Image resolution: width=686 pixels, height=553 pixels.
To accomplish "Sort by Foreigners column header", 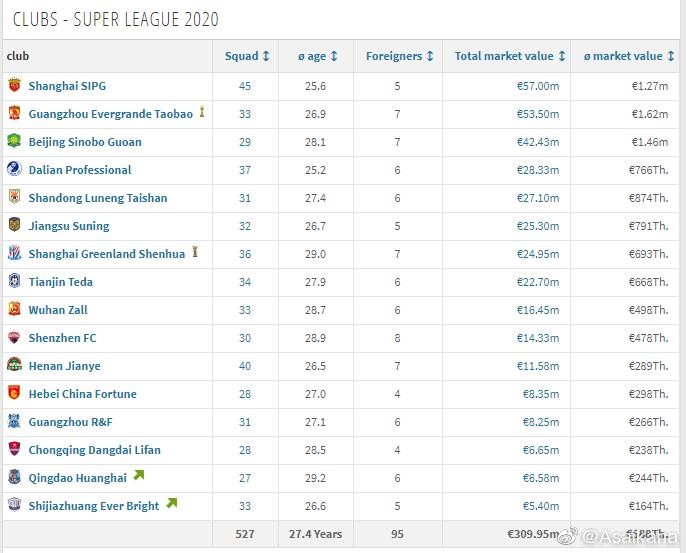I will [x=399, y=57].
